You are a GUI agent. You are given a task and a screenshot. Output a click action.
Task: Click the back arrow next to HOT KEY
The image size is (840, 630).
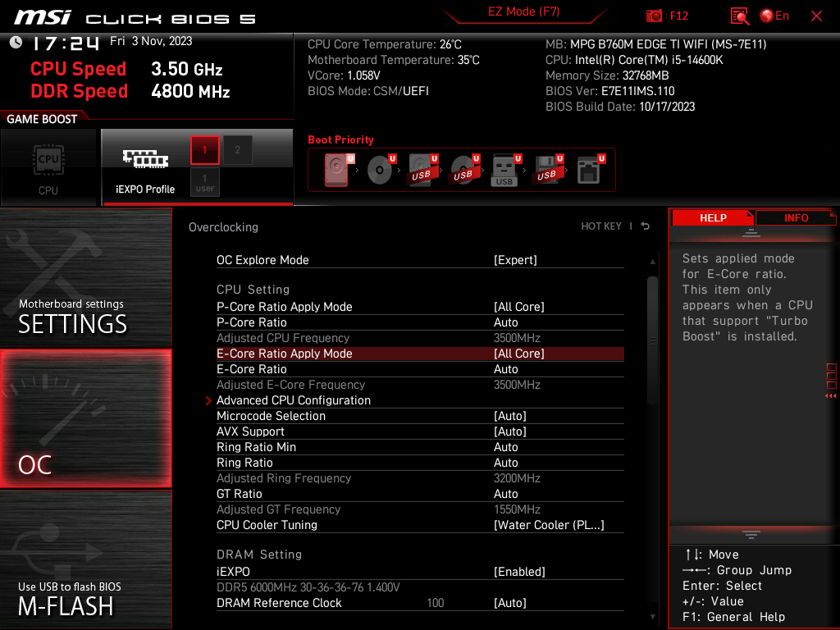pos(646,226)
